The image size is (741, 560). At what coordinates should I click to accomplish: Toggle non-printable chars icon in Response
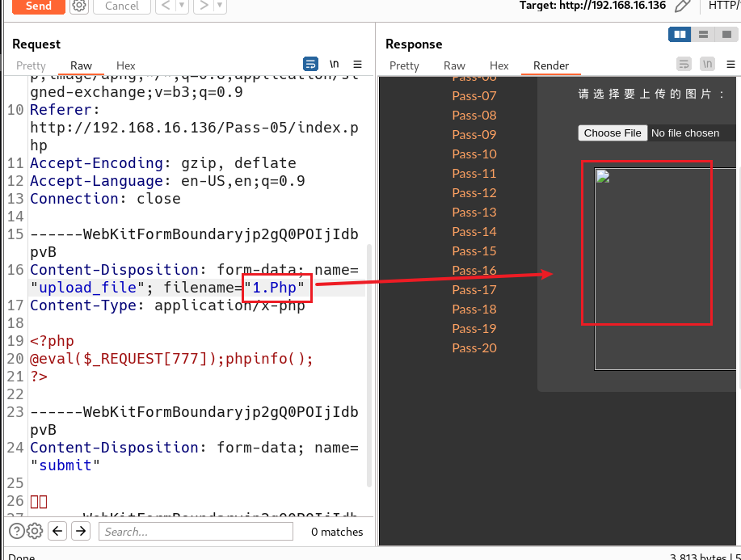click(x=707, y=64)
